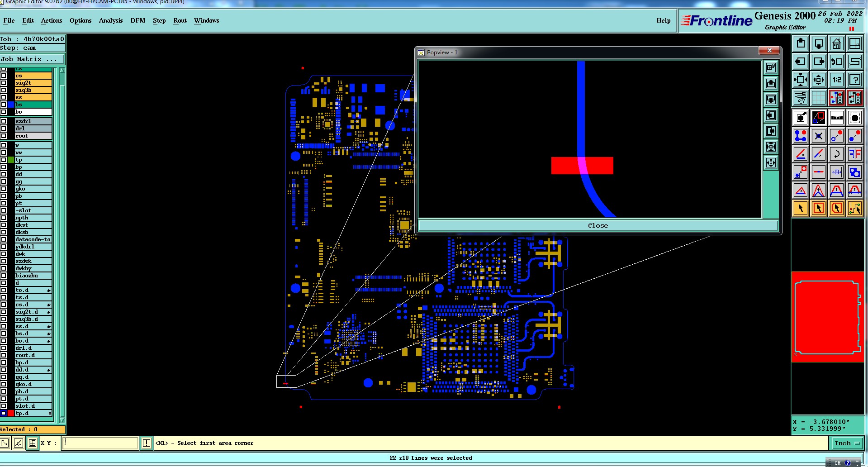868x467 pixels.
Task: Click the green swatch beside tp layer
Action: tap(11, 160)
